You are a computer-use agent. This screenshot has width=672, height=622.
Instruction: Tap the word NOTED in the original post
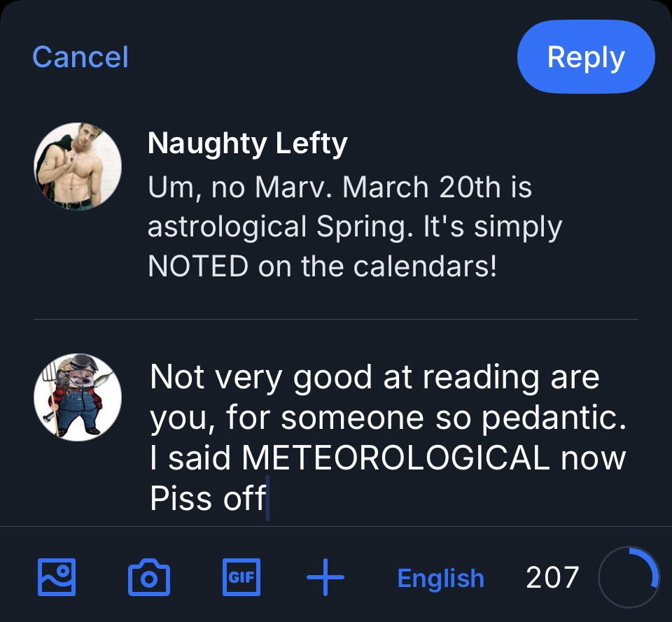[198, 267]
